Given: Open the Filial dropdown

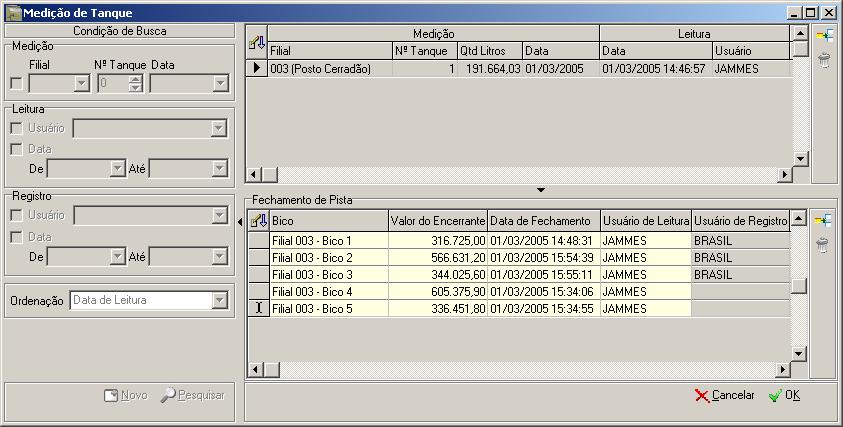Looking at the screenshot, I should coord(82,83).
